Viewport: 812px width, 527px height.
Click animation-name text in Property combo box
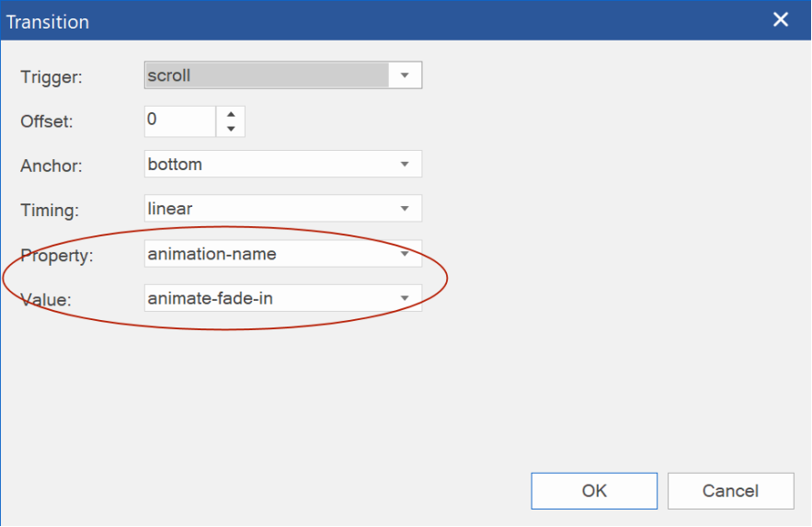[212, 254]
